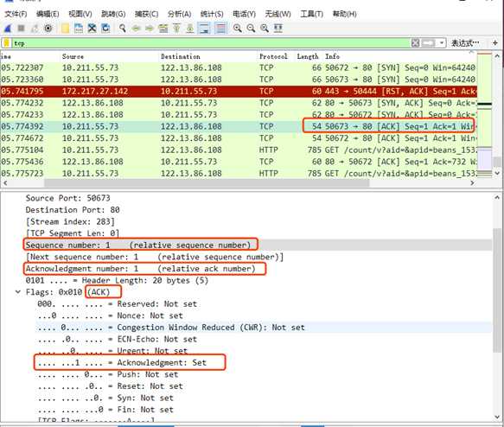Image resolution: width=504 pixels, height=427 pixels.
Task: Open the 文件(F) menu
Action: pyautogui.click(x=16, y=14)
